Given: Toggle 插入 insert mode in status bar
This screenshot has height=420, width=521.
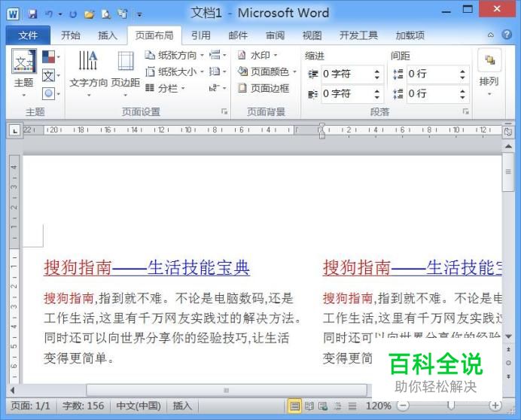Looking at the screenshot, I should [182, 406].
